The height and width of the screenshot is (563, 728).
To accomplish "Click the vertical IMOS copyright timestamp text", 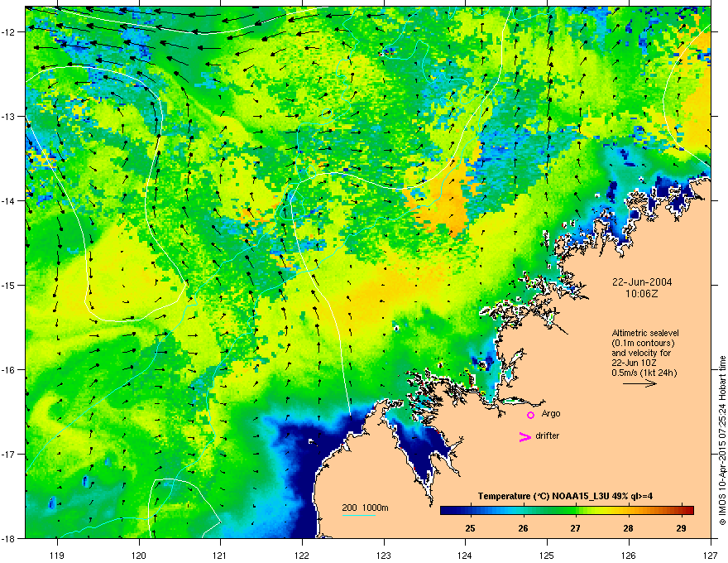I will 722,440.
